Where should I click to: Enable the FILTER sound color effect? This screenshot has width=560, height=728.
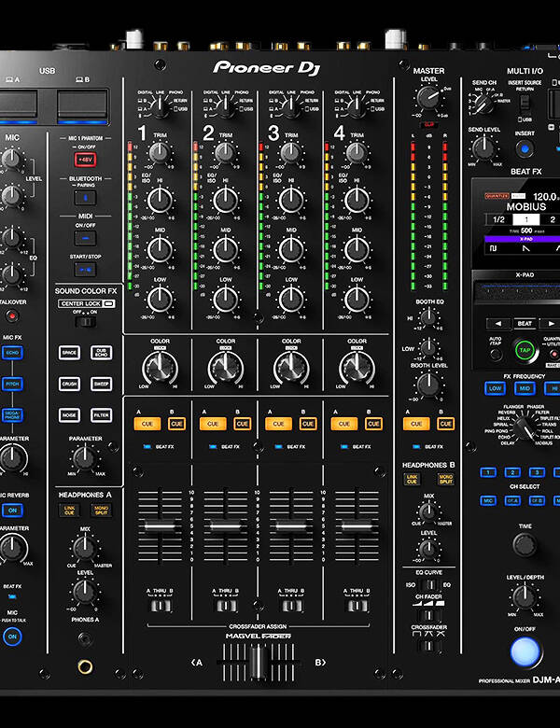point(101,415)
